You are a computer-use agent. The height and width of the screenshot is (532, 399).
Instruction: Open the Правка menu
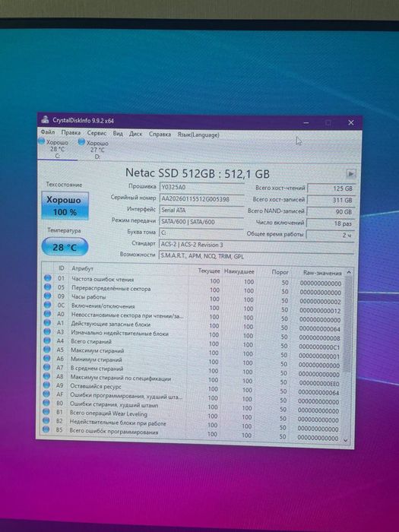click(x=71, y=132)
